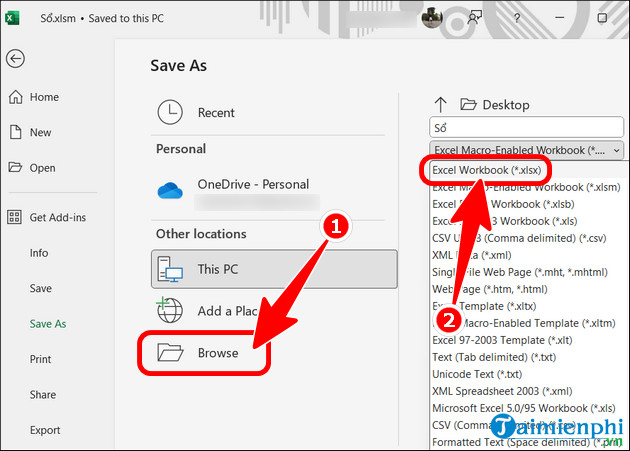Choose the UTF-8 comma delimited (*.csv) option
630x451 pixels.
pyautogui.click(x=519, y=238)
